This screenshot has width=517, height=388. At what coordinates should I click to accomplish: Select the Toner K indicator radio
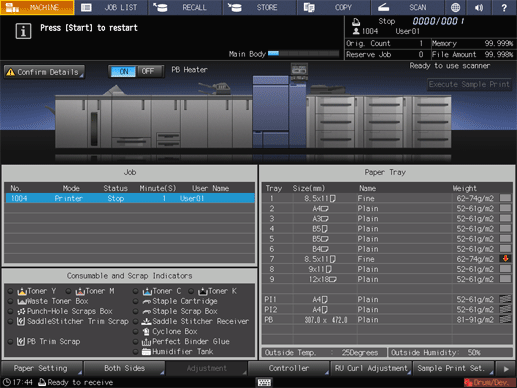(191, 292)
